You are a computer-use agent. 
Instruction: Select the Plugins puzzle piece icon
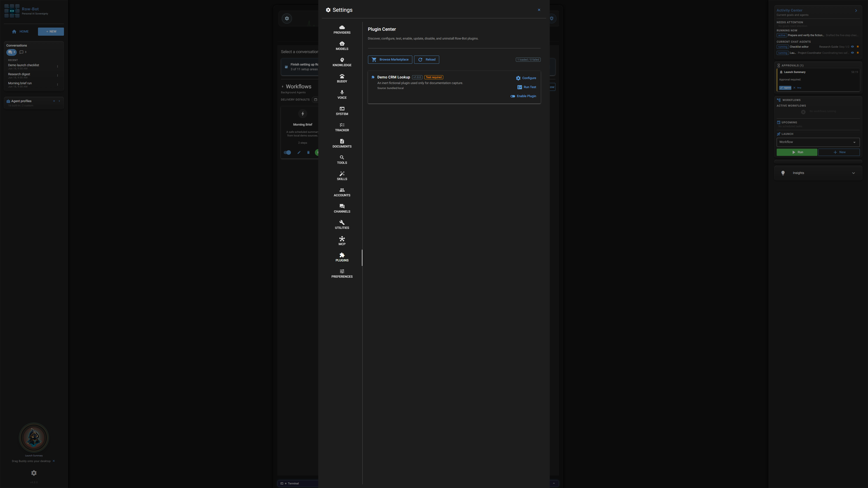342,255
